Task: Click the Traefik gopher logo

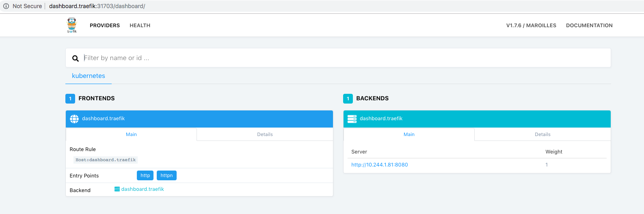Action: point(72,25)
